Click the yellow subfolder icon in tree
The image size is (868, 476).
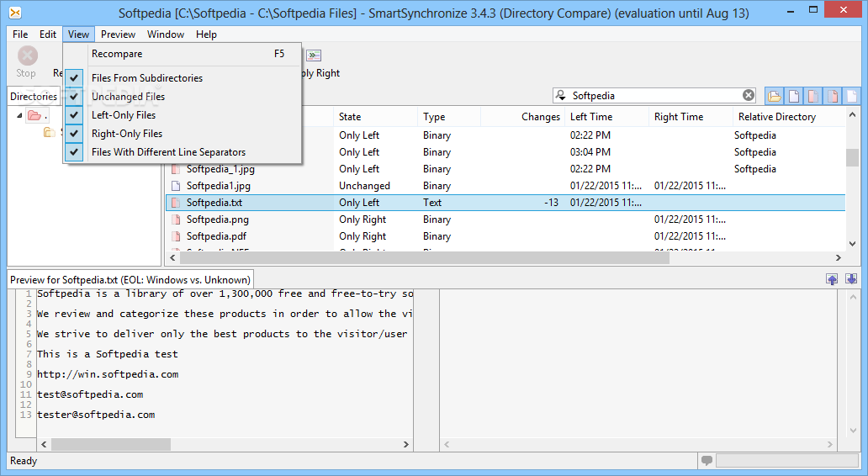(50, 132)
